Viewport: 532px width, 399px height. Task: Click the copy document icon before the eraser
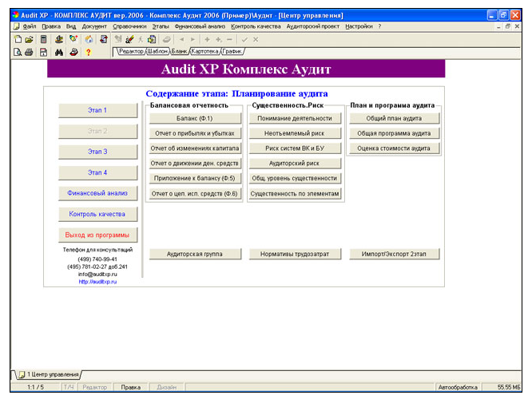pyautogui.click(x=152, y=39)
